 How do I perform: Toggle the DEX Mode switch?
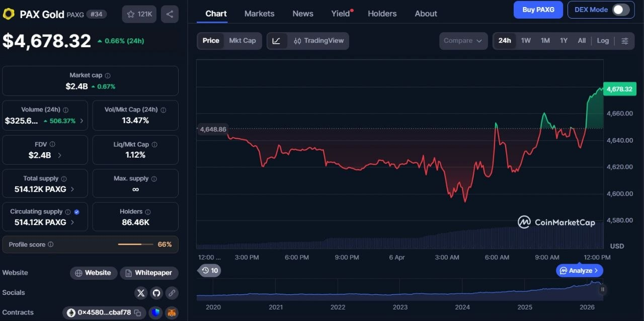621,10
